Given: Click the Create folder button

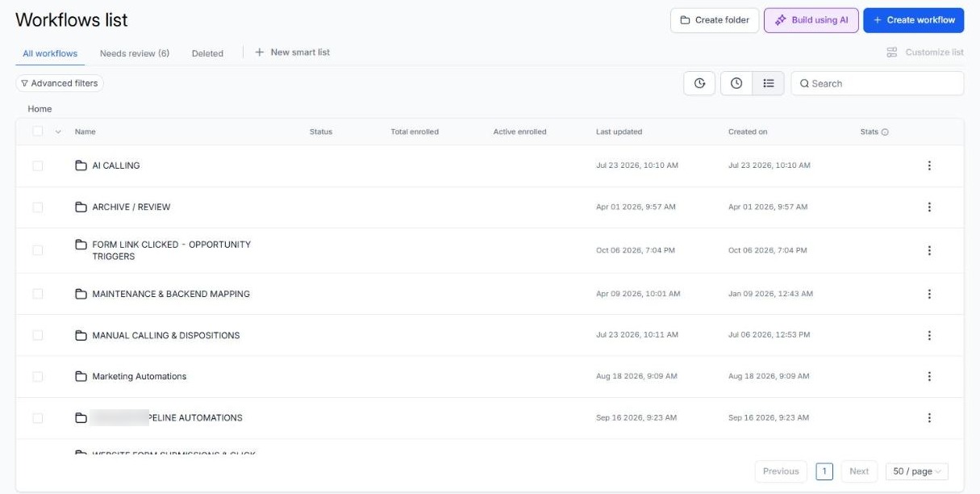Looking at the screenshot, I should point(715,20).
